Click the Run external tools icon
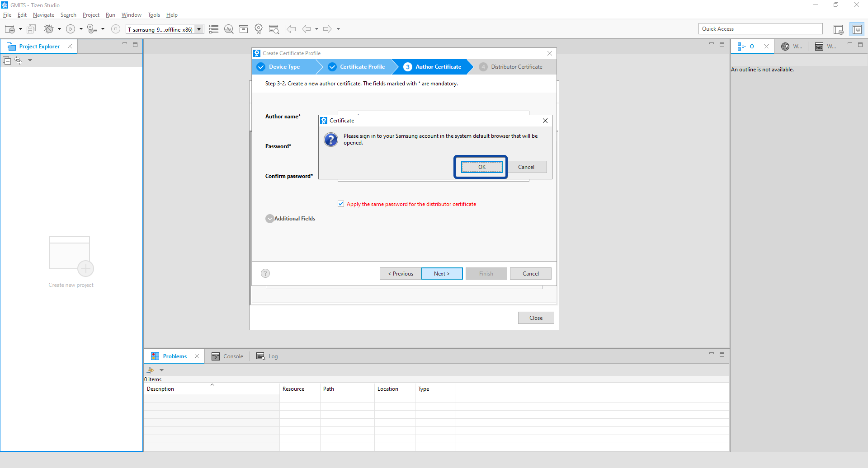Viewport: 868px width, 468px height. pyautogui.click(x=92, y=29)
